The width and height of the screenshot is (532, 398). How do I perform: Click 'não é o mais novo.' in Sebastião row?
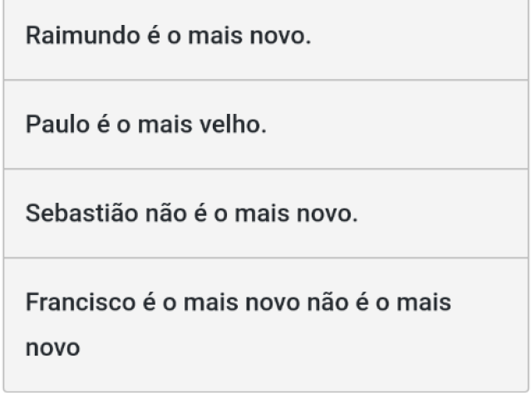(252, 213)
